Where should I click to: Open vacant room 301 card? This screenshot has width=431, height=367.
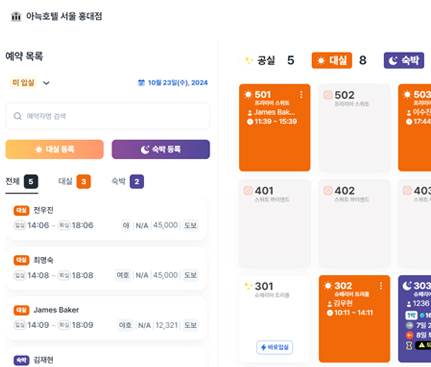(275, 319)
